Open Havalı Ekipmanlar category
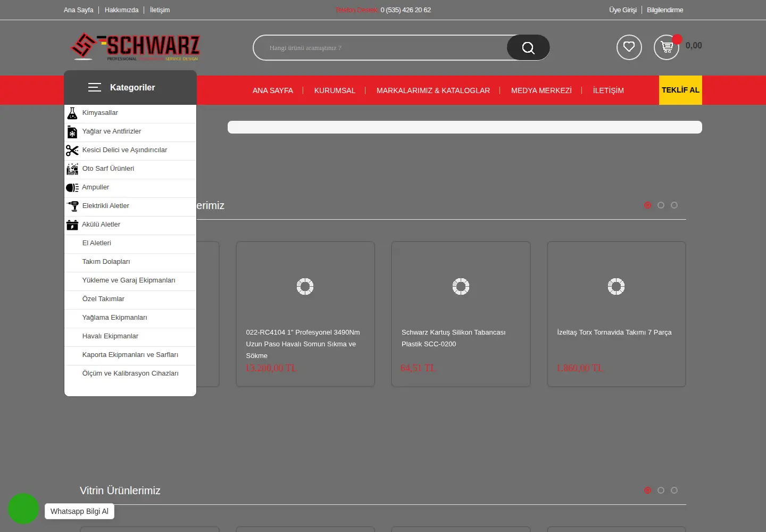 point(130,336)
